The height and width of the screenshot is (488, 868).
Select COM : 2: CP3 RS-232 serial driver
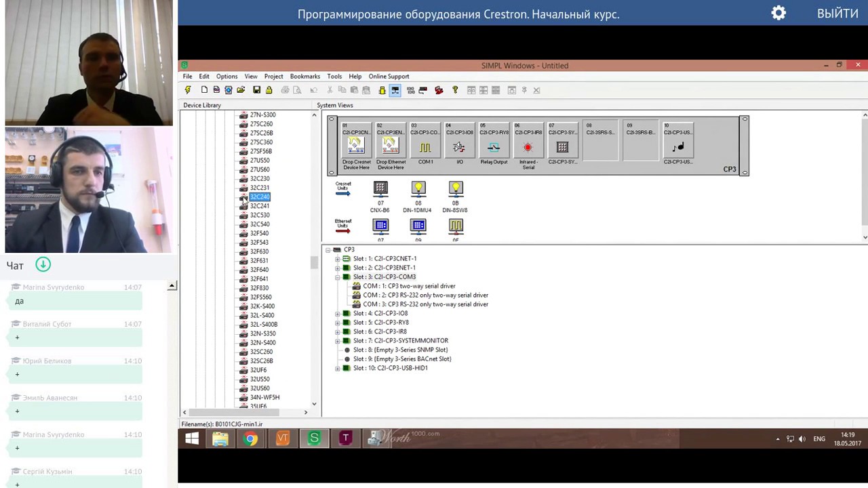[425, 296]
